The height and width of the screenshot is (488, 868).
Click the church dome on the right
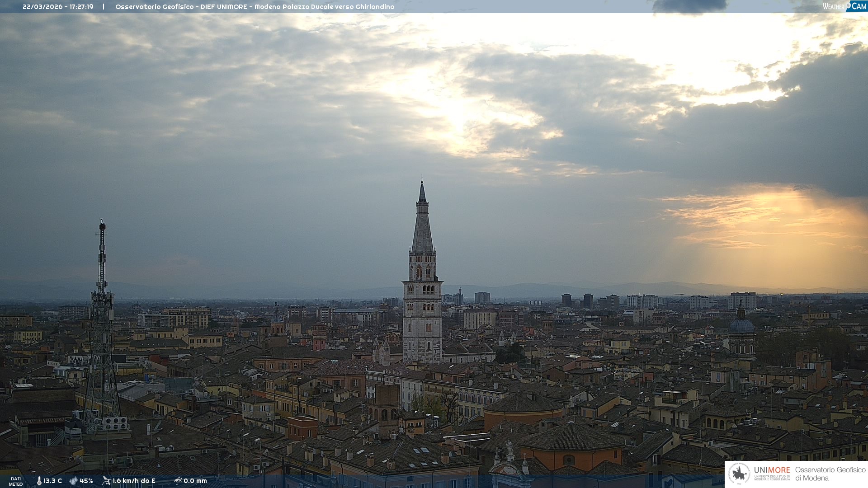[x=741, y=326]
